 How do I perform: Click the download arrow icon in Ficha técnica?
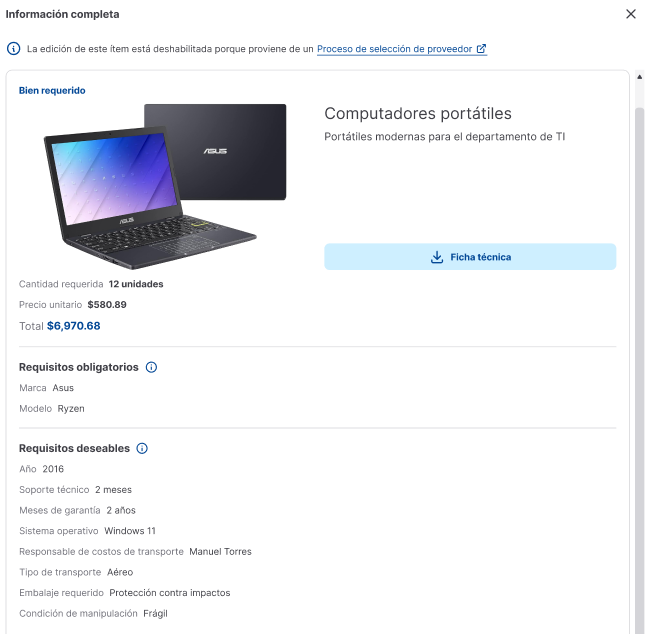(437, 257)
